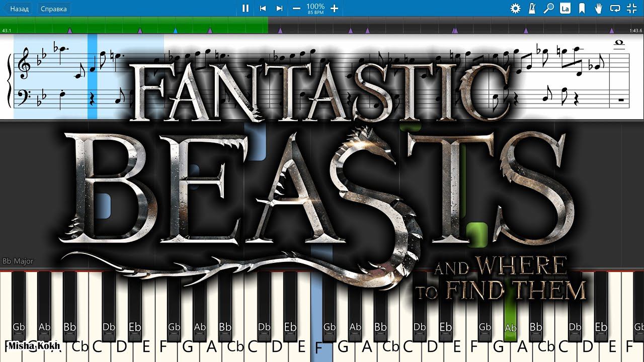644x362 pixels.
Task: Pause the song playback
Action: (x=246, y=8)
